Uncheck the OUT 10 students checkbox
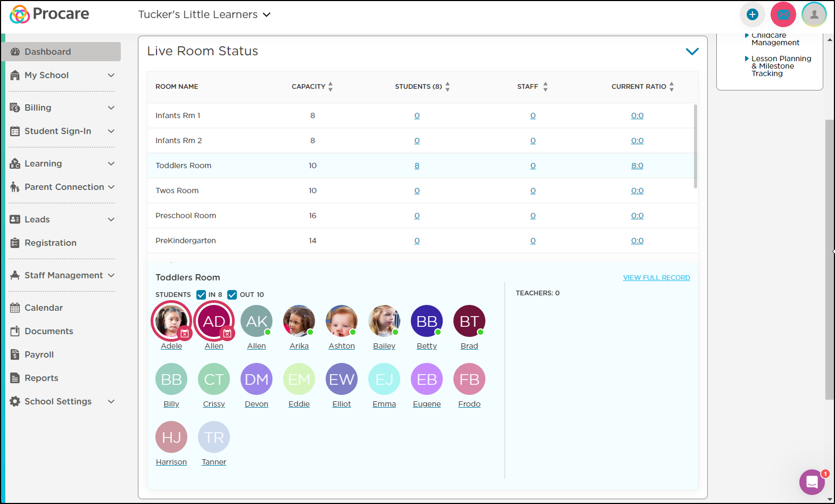Image resolution: width=835 pixels, height=504 pixels. tap(232, 294)
